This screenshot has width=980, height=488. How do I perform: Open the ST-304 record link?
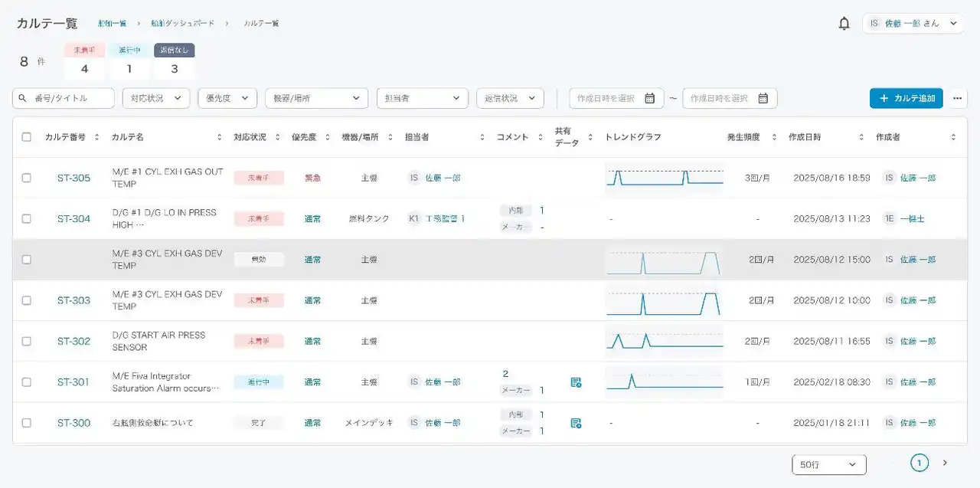click(73, 218)
